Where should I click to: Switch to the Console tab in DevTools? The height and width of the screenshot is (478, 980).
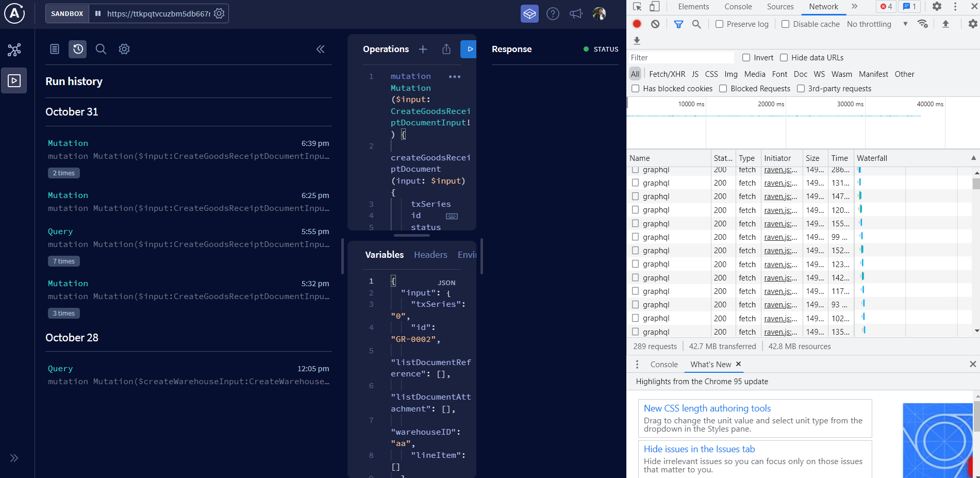point(738,6)
